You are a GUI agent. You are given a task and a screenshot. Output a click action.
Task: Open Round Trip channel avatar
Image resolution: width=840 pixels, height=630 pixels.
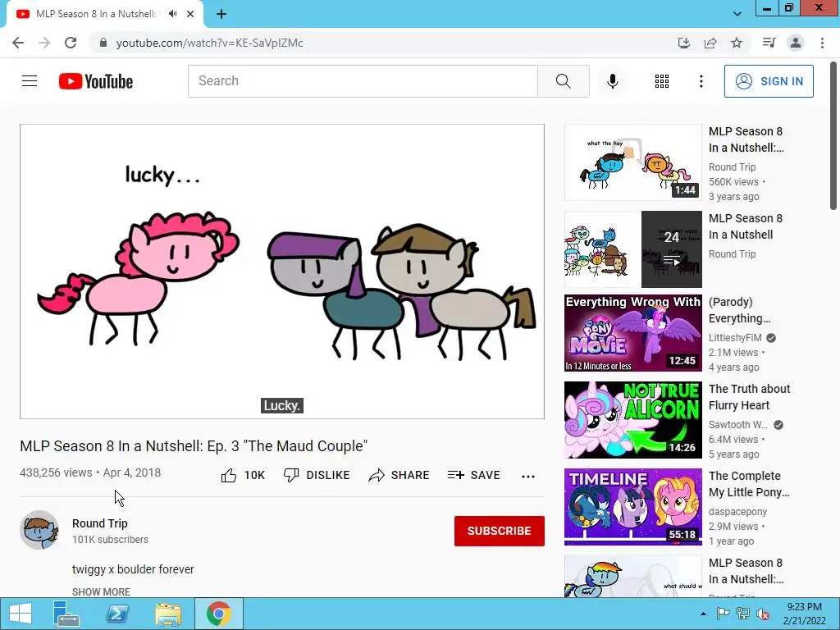(39, 531)
